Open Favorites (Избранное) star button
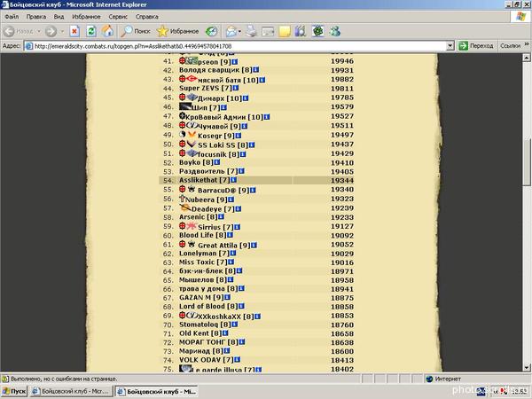This screenshot has height=399, width=532. [178, 32]
